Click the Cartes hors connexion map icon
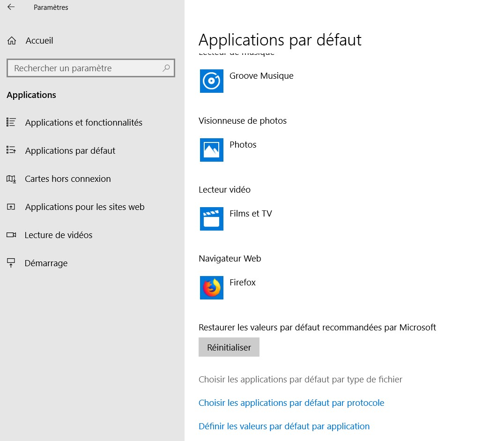Screen dimensions: 504x441 click(x=11, y=179)
